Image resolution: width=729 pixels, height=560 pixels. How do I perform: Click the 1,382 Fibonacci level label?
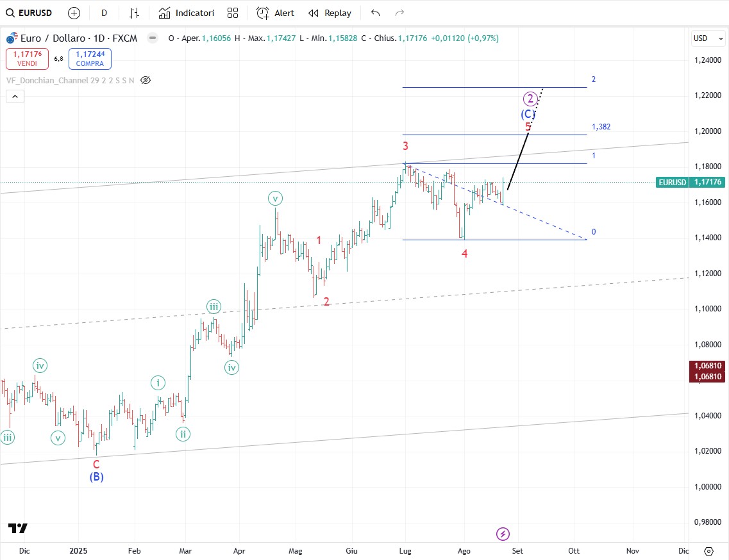pos(601,127)
